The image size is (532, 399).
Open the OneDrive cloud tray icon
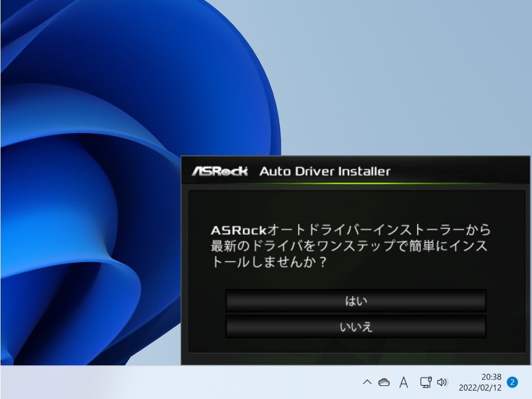tap(384, 382)
